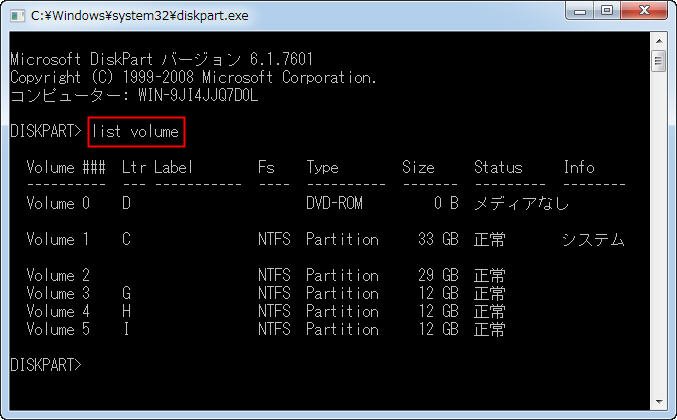Click the 'Type' column header
The height and width of the screenshot is (420, 677).
pyautogui.click(x=323, y=167)
